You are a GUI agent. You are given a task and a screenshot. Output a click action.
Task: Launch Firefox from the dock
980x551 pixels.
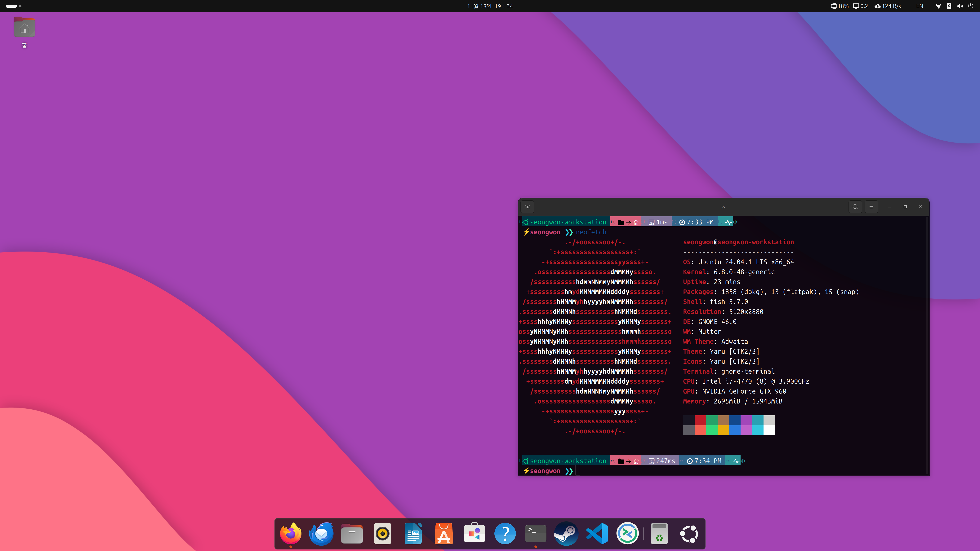(x=291, y=534)
